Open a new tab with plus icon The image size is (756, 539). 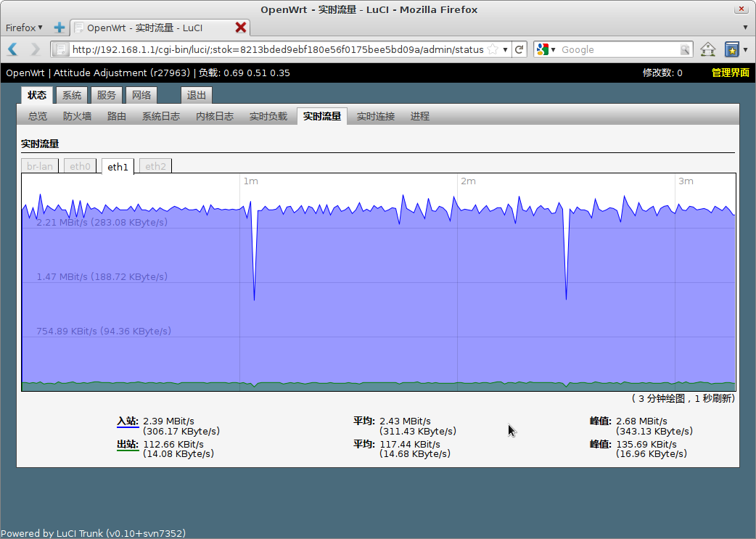[59, 28]
